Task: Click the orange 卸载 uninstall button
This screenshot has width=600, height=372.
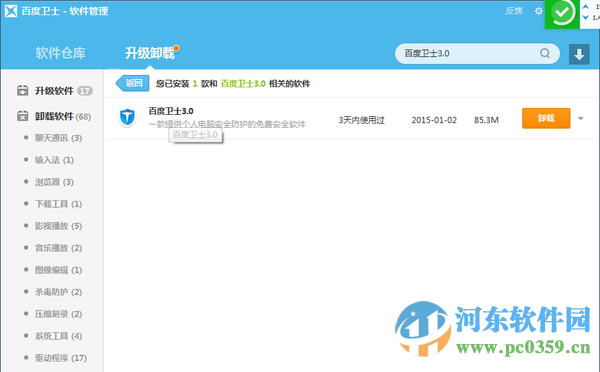Action: pos(546,118)
